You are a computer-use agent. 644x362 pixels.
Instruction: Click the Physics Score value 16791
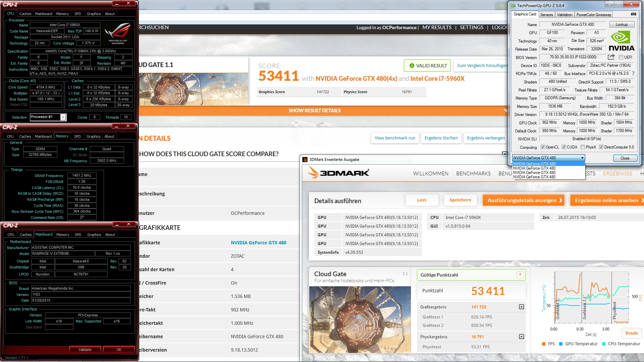tap(407, 92)
